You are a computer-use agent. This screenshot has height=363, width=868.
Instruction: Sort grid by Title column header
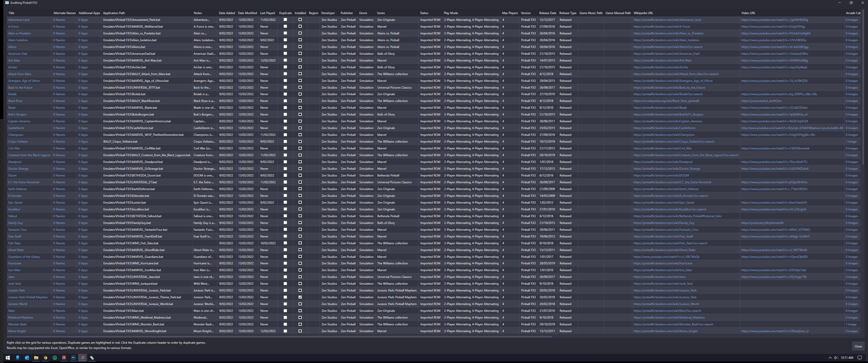(29, 13)
